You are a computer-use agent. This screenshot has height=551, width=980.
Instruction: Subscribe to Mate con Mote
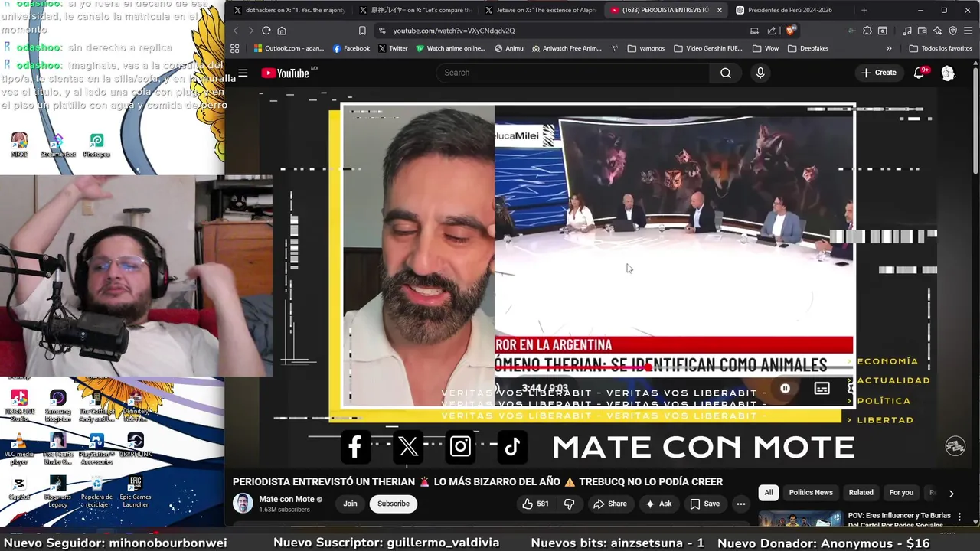pos(394,504)
